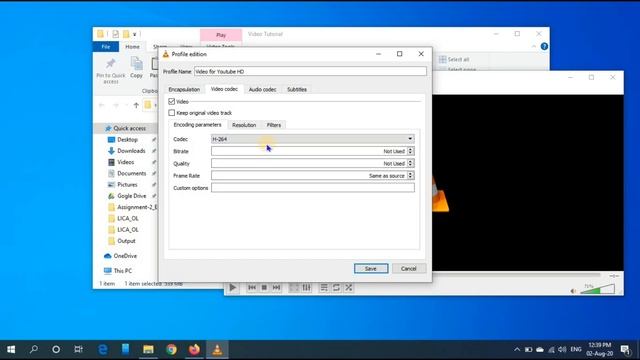
Task: Skip to previous media in VLC
Action: coord(252,288)
